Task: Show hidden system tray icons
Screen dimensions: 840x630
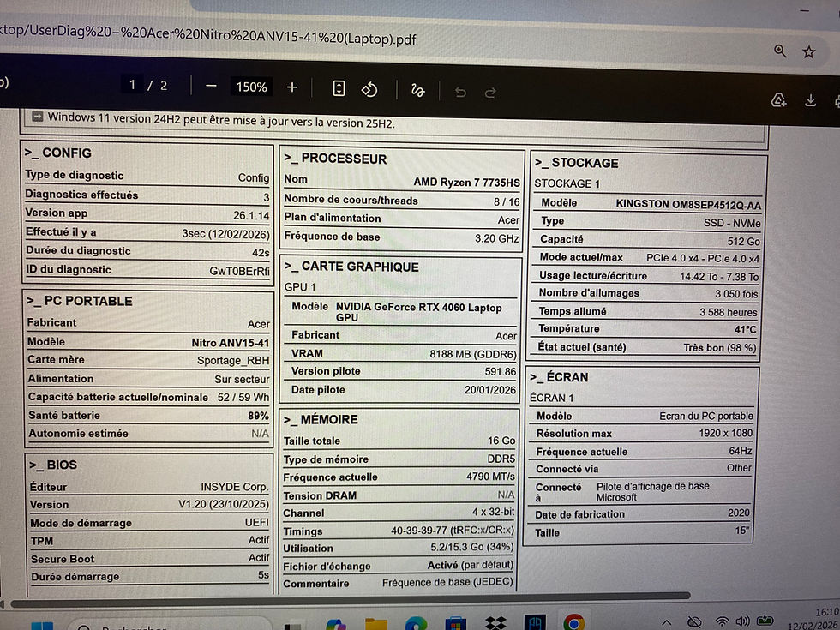Action: click(x=667, y=622)
